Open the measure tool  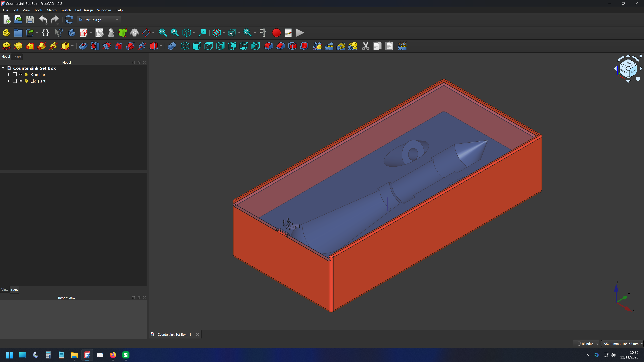263,33
